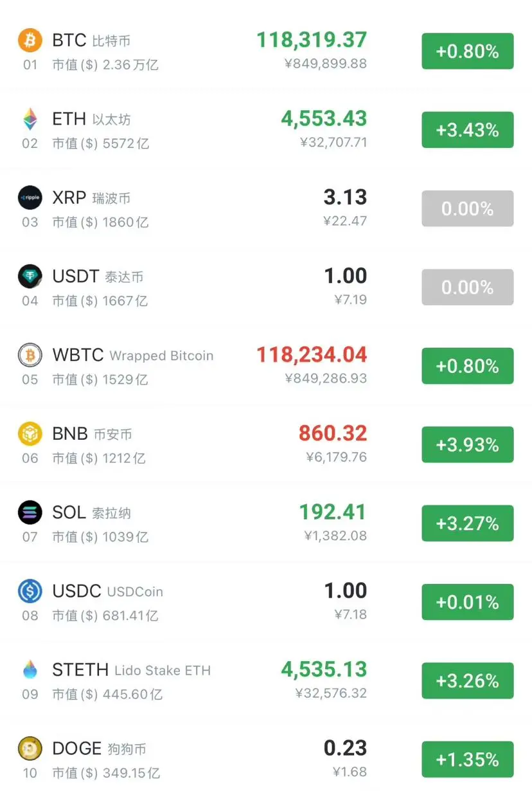This screenshot has width=532, height=791.
Task: Tap XRP gray 0.00% badge
Action: tap(468, 208)
